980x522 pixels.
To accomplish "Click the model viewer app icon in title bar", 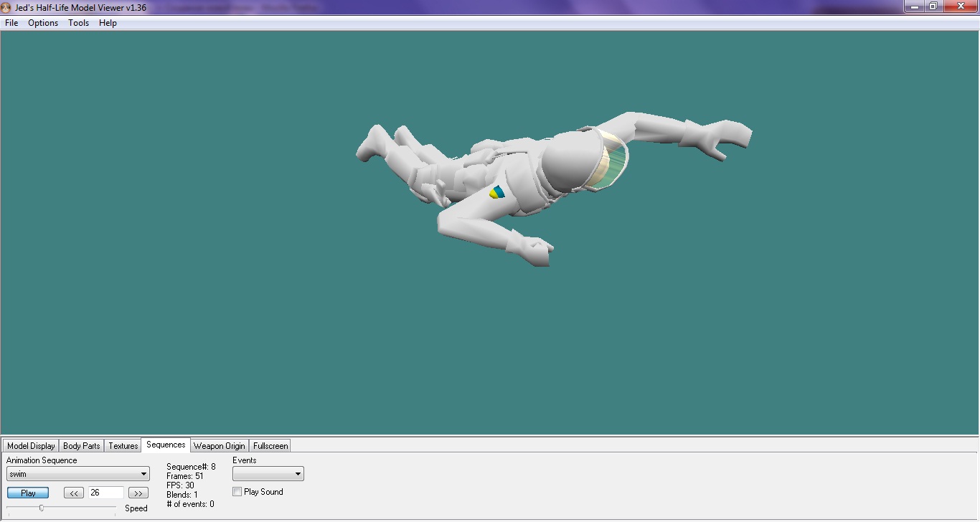I will coord(6,7).
